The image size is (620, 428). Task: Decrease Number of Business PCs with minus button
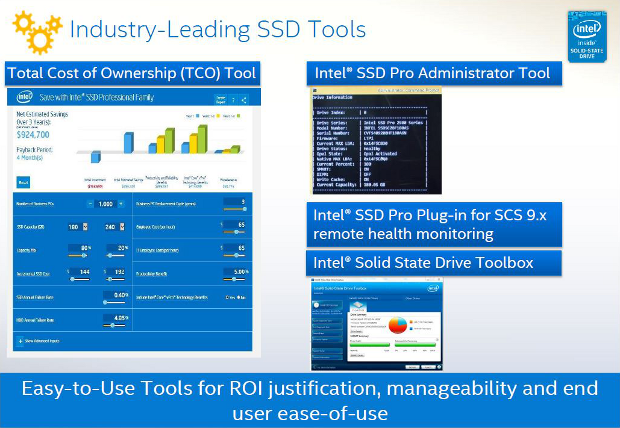point(90,204)
